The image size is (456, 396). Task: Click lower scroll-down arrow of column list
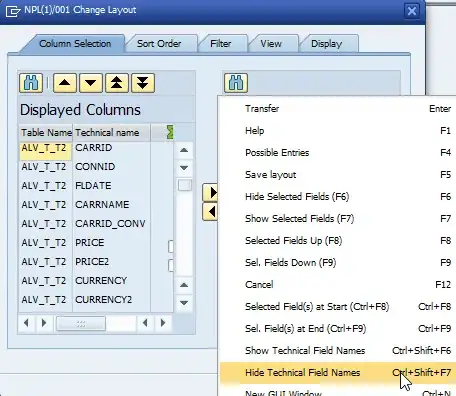click(x=184, y=303)
